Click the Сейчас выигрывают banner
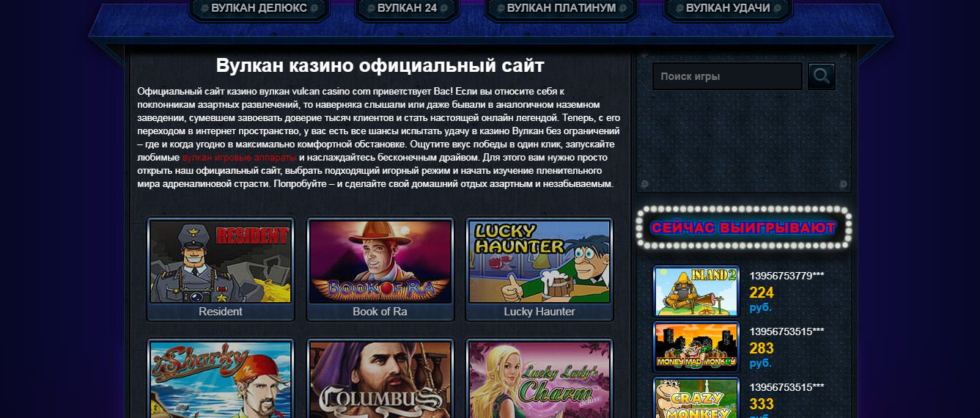 click(x=743, y=227)
